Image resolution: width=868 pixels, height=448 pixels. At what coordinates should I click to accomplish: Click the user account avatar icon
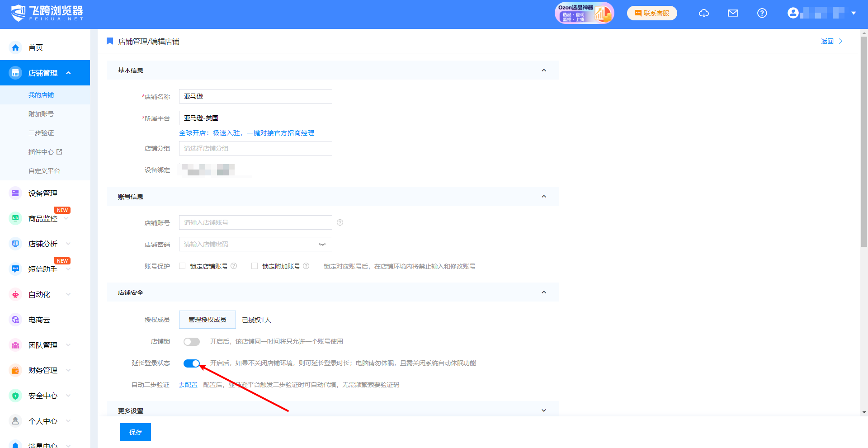pos(793,13)
